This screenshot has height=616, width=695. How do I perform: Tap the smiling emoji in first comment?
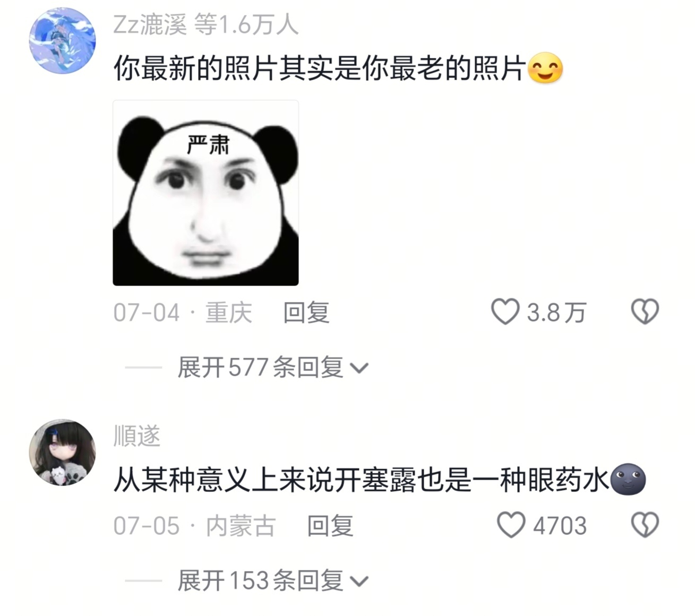coord(545,68)
